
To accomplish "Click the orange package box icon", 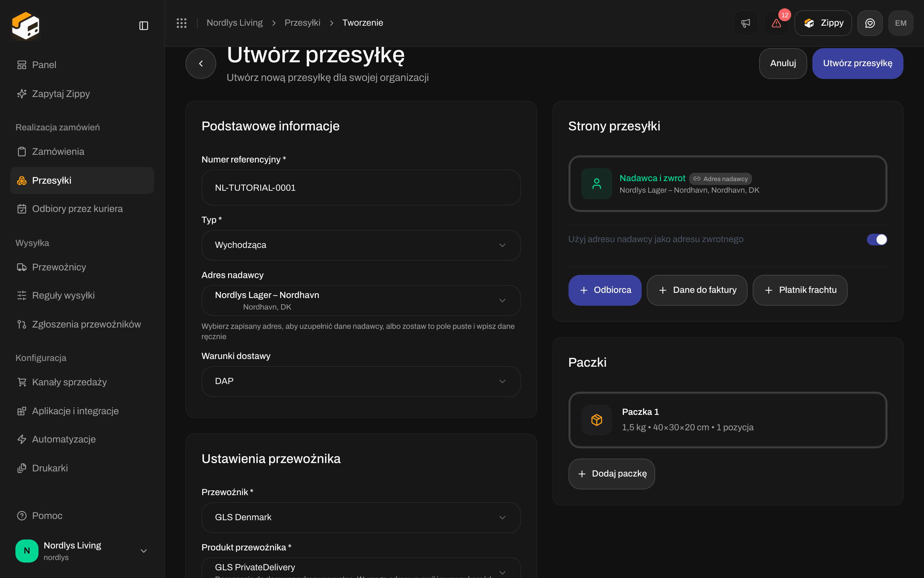I will pyautogui.click(x=596, y=420).
